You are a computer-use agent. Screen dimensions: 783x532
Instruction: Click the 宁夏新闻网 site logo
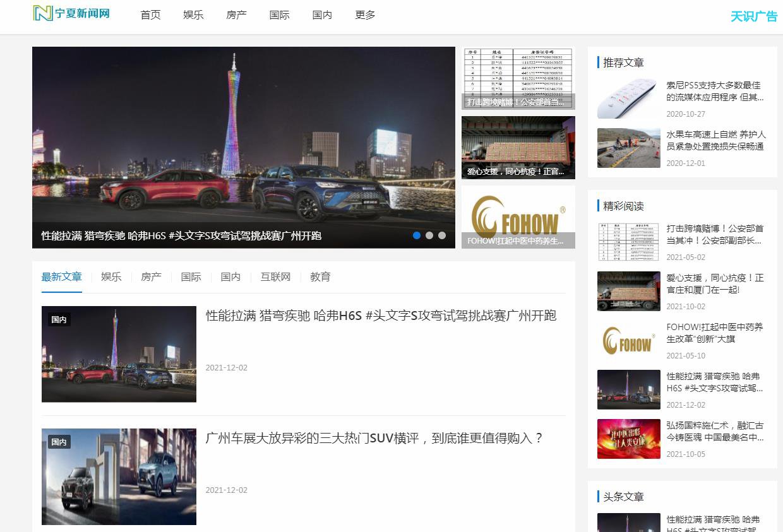(71, 13)
